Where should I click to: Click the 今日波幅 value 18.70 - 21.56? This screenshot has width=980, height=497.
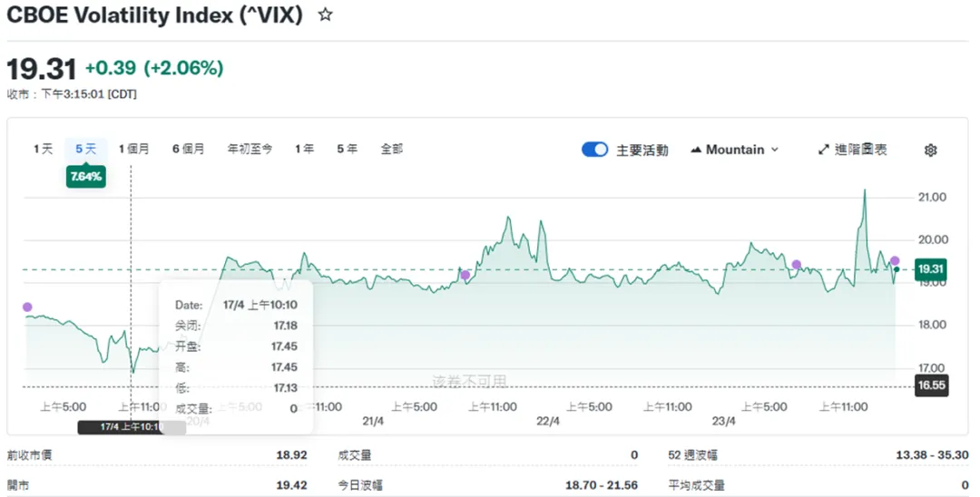(x=602, y=485)
